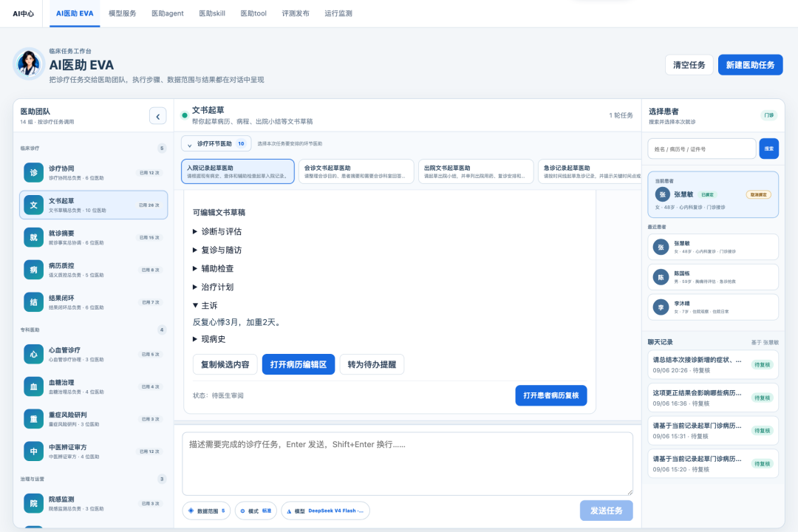The image size is (798, 532).
Task: Click the gear icon on 模式 chip
Action: pos(243,511)
